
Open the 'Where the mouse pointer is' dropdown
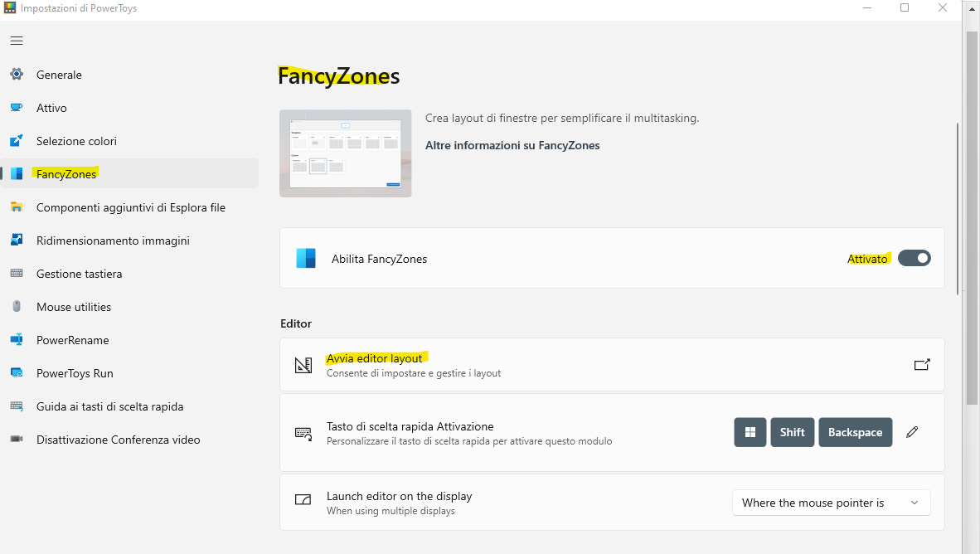[831, 503]
